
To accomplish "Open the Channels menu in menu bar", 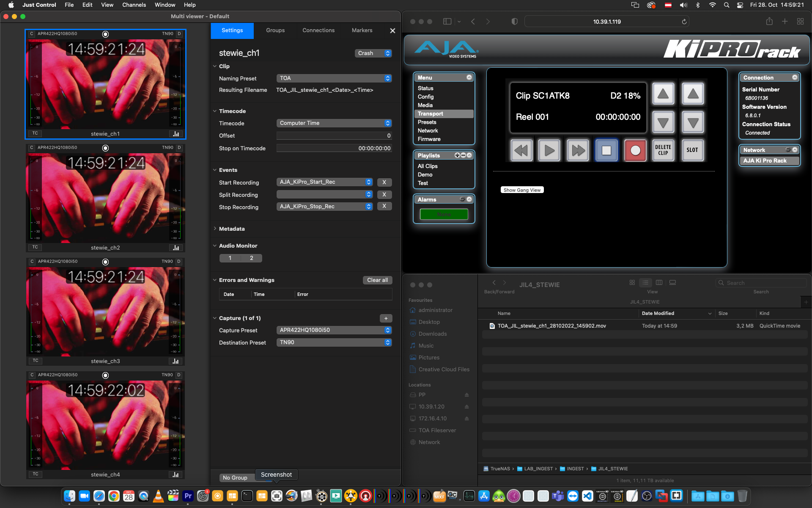I will click(x=134, y=5).
